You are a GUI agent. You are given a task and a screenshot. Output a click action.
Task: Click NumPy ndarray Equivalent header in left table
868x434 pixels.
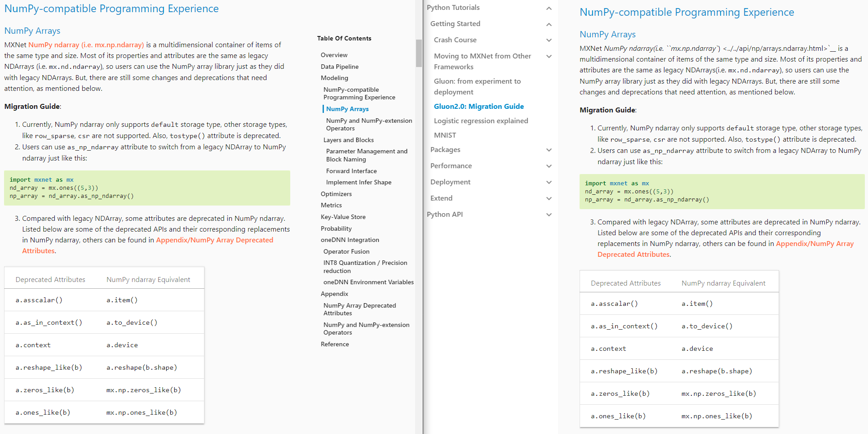(x=148, y=280)
